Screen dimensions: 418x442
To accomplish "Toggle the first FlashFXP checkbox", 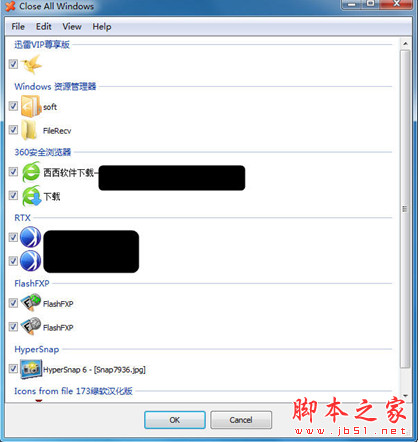I will 13,303.
